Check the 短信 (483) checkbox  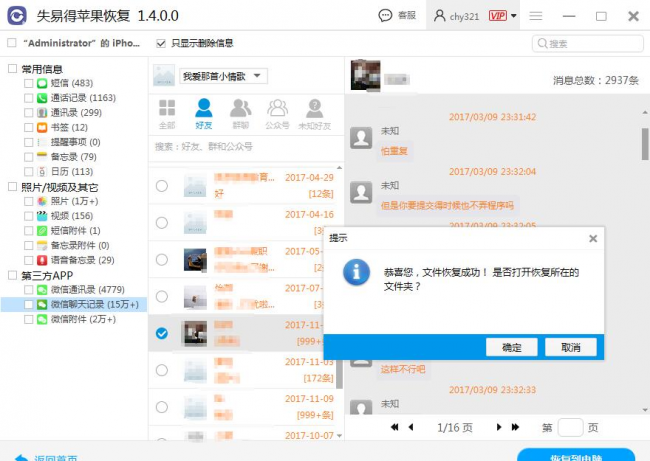[x=29, y=83]
